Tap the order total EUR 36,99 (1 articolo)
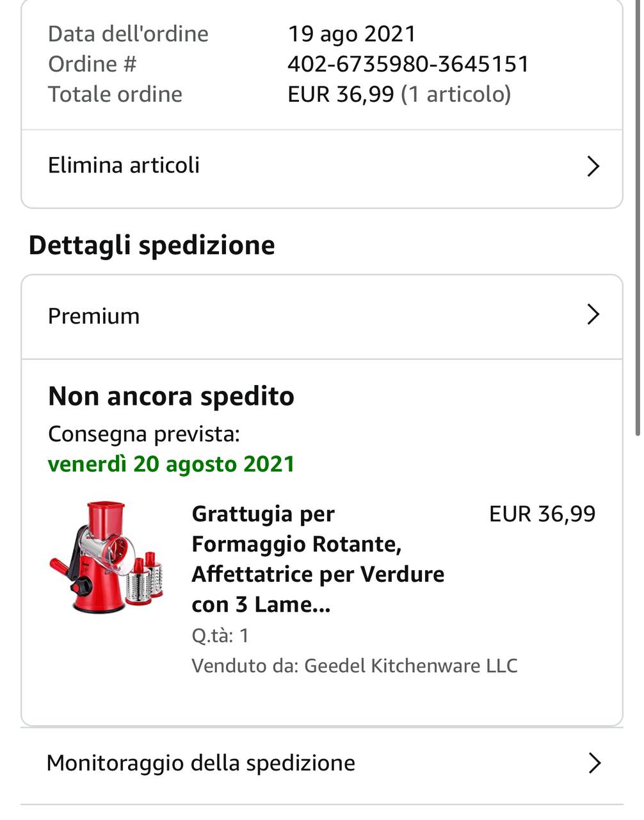Image resolution: width=644 pixels, height=820 pixels. point(399,94)
